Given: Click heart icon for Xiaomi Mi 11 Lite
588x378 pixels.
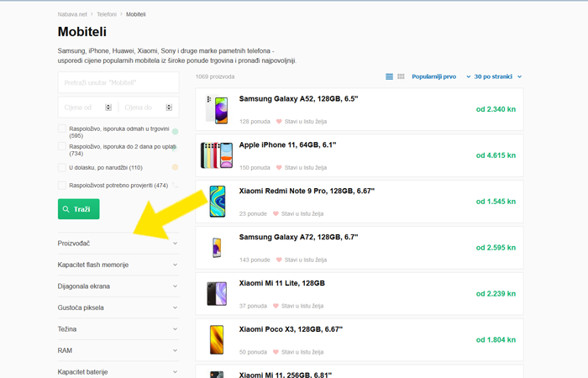Looking at the screenshot, I should coord(276,306).
